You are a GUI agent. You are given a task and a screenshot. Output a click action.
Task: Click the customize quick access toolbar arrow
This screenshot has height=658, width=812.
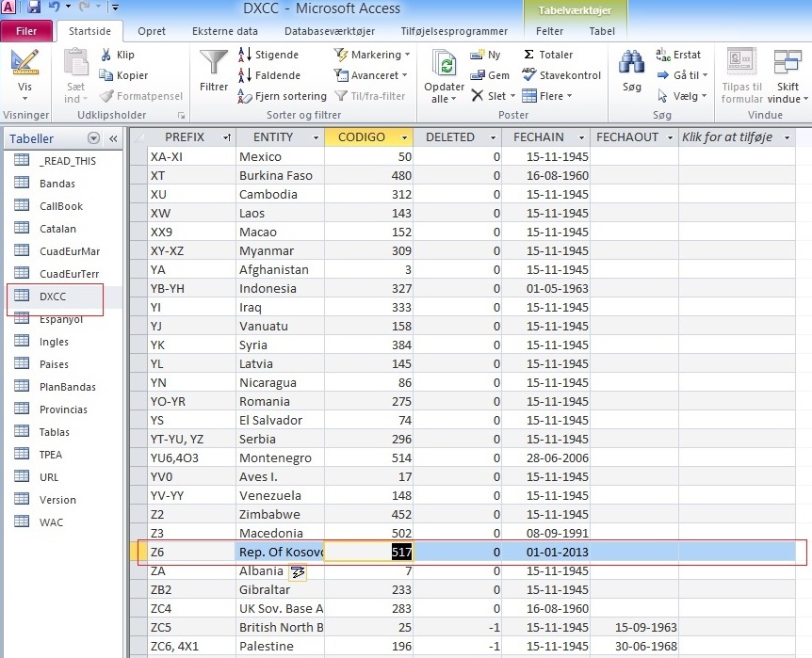[115, 8]
